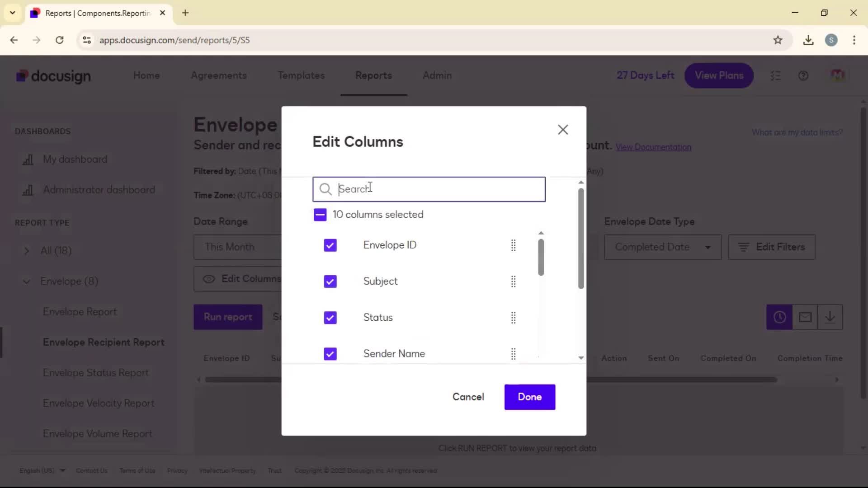Go back in browser history
The height and width of the screenshot is (488, 868).
14,40
